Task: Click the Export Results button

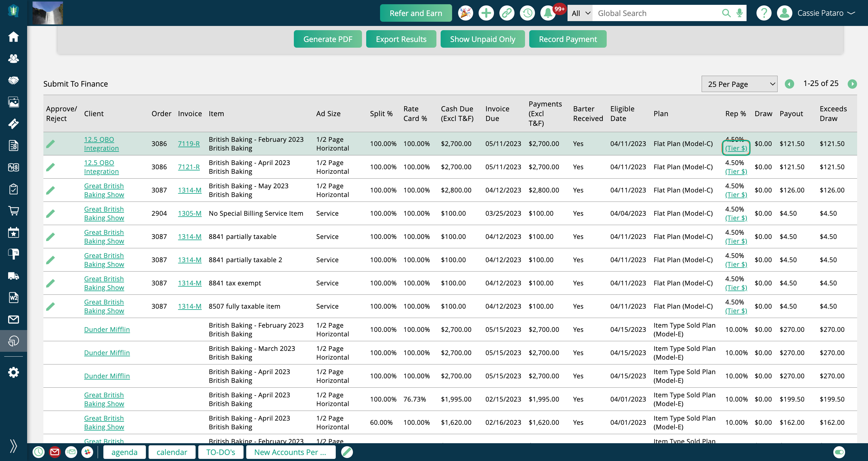Action: 401,39
